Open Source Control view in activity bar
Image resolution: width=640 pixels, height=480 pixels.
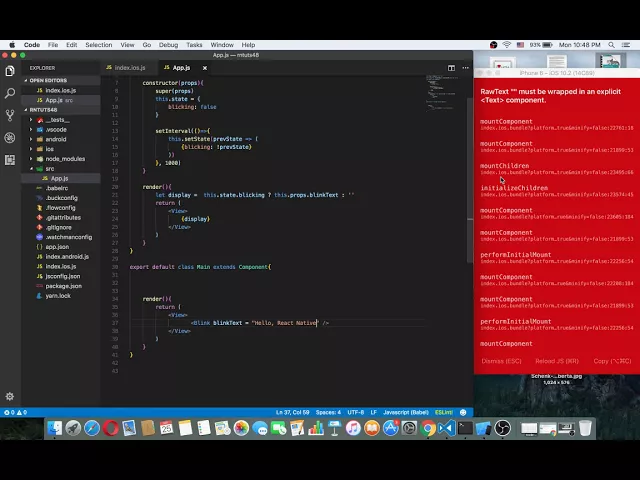(x=10, y=116)
